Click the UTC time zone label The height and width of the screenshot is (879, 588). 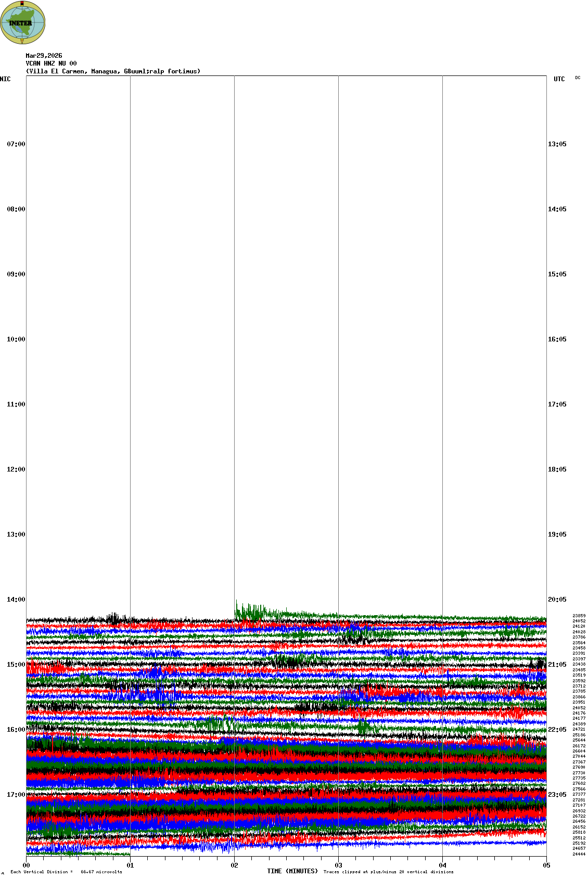(x=559, y=79)
